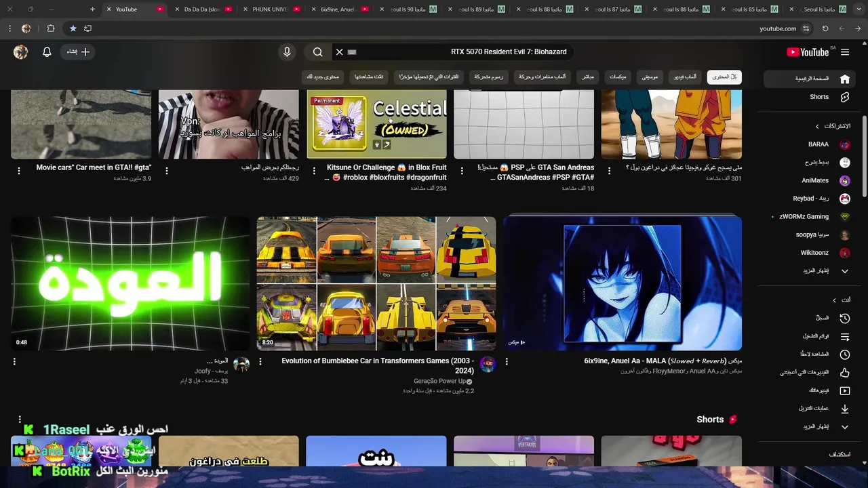Open the on-screen keyboard in search
Viewport: 868px width, 488px height.
pos(352,52)
